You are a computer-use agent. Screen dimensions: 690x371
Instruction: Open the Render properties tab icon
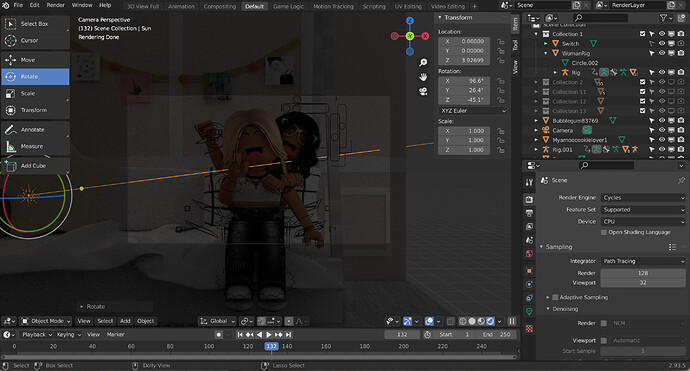529,200
